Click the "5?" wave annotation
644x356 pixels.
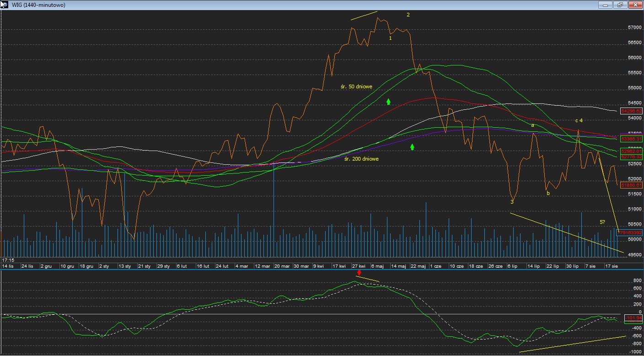coord(603,222)
